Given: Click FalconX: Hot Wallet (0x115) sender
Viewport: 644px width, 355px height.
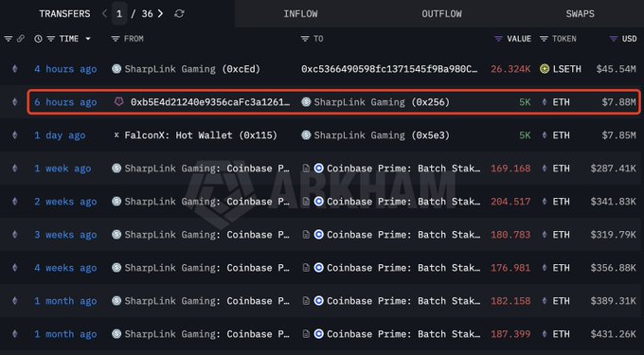Looking at the screenshot, I should click(201, 135).
